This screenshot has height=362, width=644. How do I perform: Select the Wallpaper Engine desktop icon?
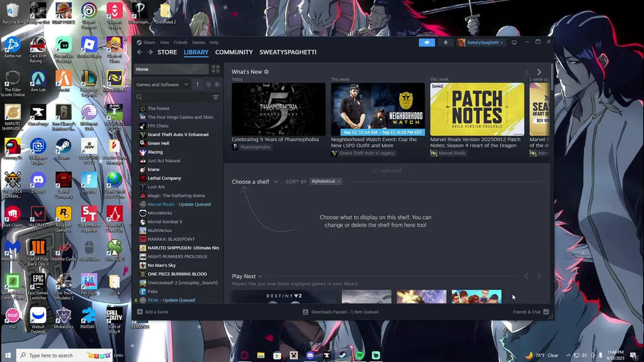click(x=38, y=152)
